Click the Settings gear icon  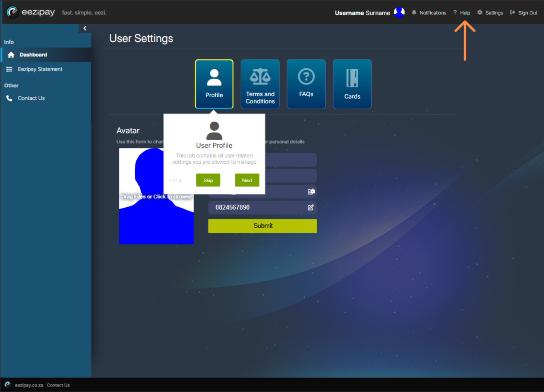480,12
